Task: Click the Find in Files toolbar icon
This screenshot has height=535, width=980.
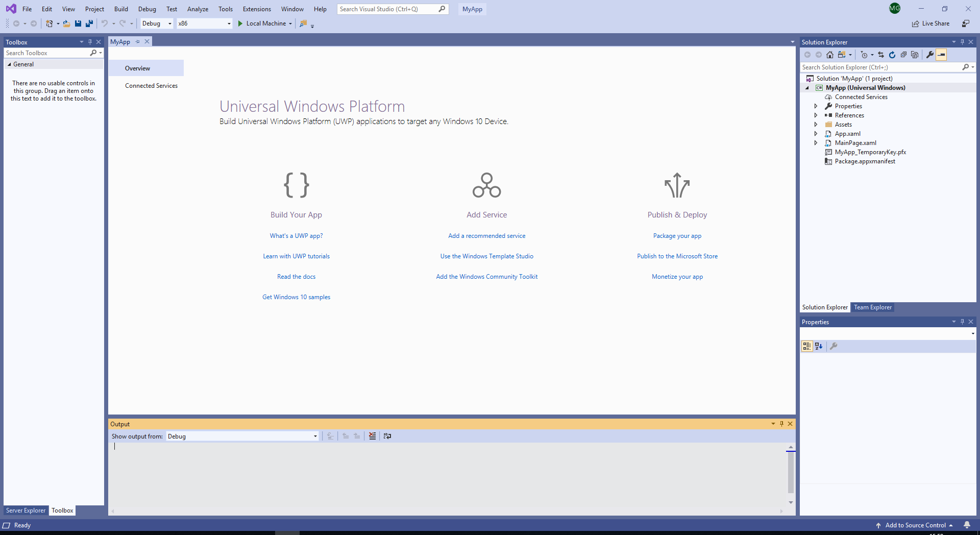Action: pos(303,23)
